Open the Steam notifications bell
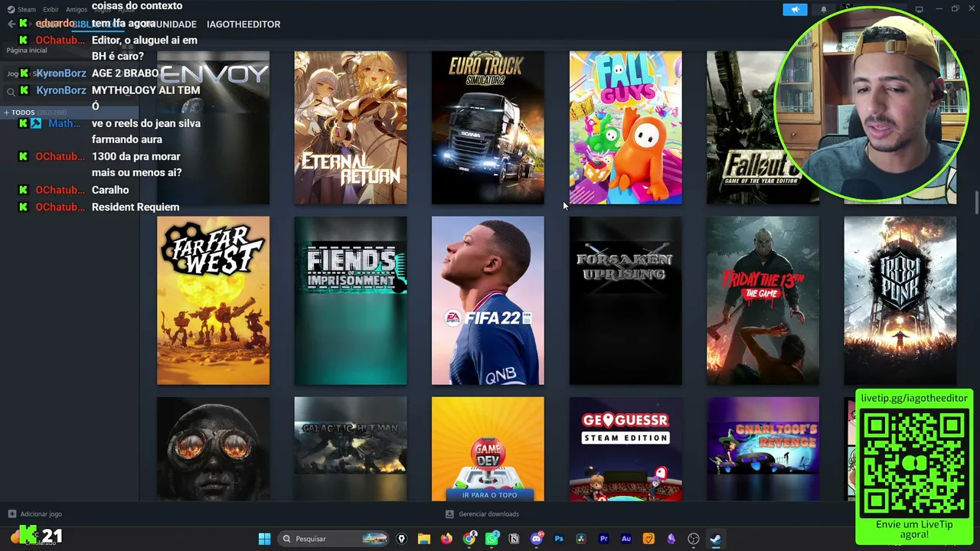 pyautogui.click(x=824, y=9)
